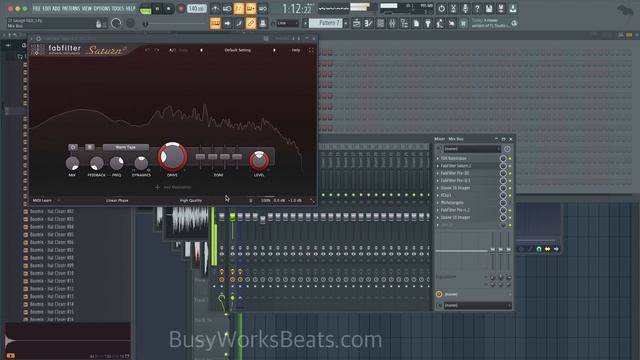The image size is (640, 360).
Task: Open the EDIT menu
Action: click(x=47, y=9)
